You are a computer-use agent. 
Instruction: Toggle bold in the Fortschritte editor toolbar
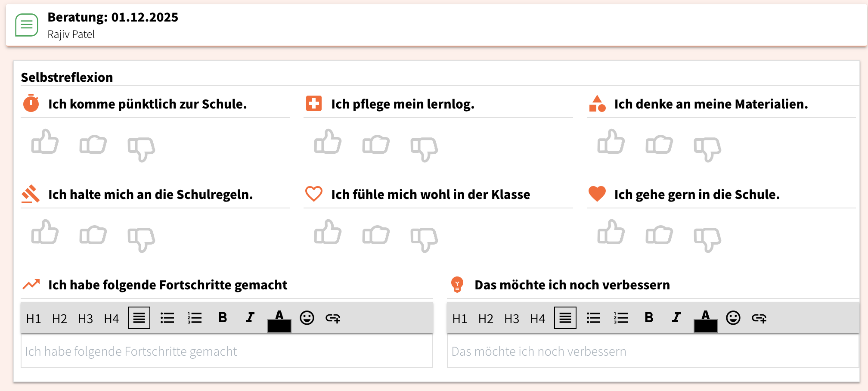tap(223, 318)
